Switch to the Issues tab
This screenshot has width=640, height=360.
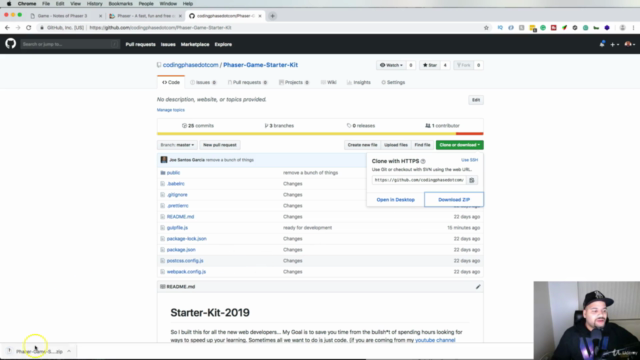click(203, 82)
